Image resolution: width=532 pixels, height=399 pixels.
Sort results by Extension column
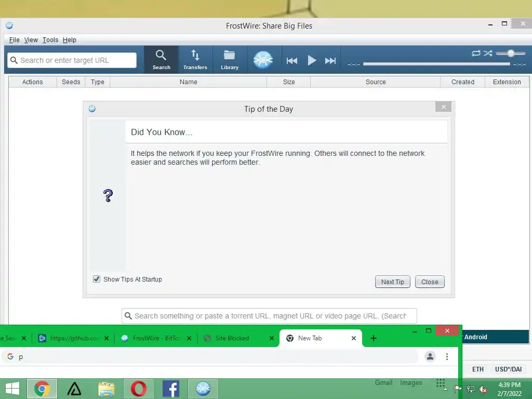pos(507,82)
